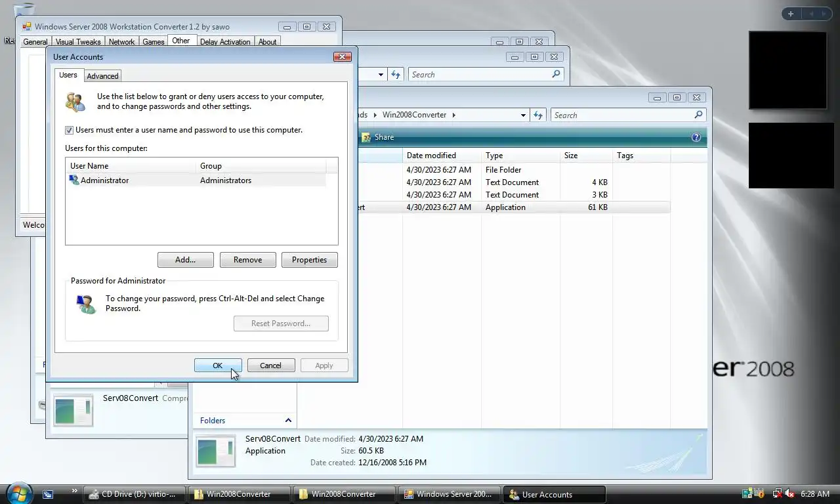
Task: Click the muted volume tray icon
Action: [x=789, y=493]
